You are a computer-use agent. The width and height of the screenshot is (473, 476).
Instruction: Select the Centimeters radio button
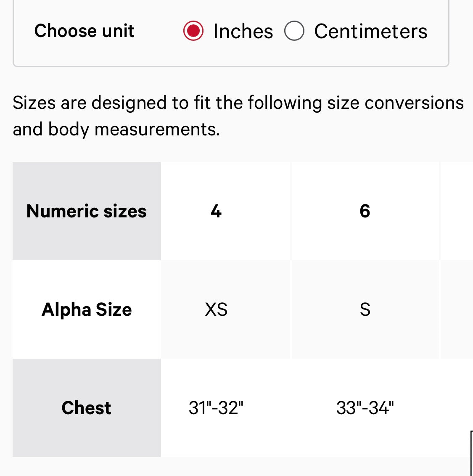pos(294,31)
